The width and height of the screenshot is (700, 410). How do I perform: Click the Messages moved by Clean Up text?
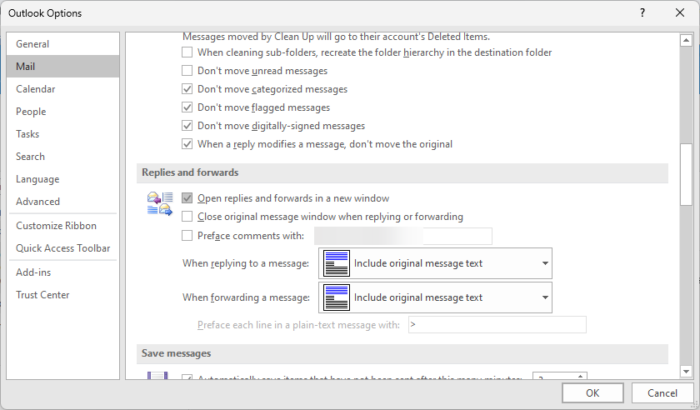[336, 37]
